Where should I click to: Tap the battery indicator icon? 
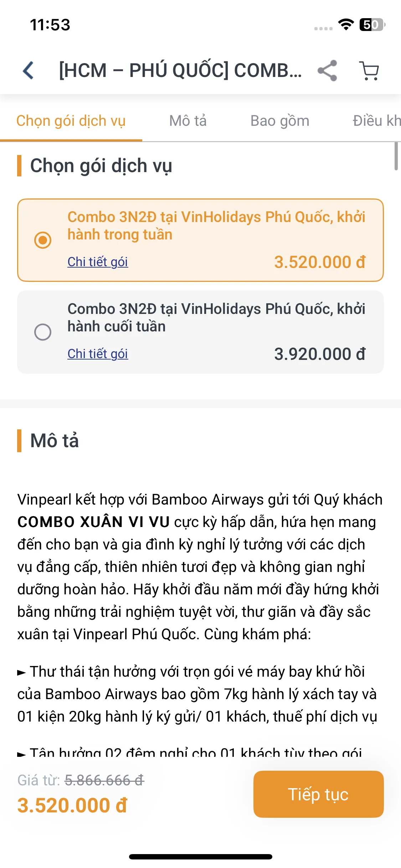(x=372, y=25)
